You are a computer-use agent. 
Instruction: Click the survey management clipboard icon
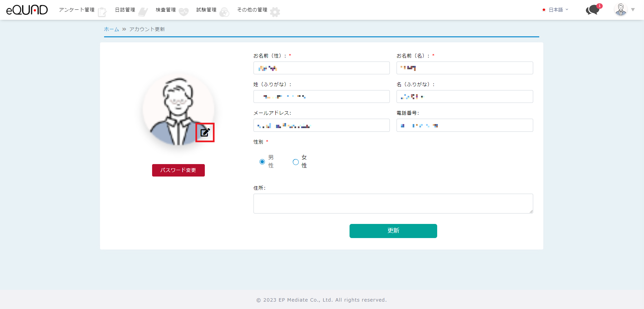pos(102,12)
